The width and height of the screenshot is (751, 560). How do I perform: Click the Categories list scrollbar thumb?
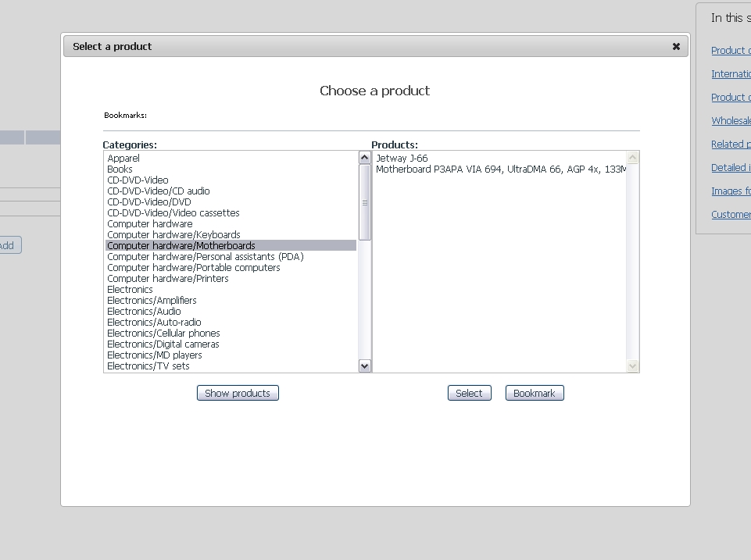364,202
